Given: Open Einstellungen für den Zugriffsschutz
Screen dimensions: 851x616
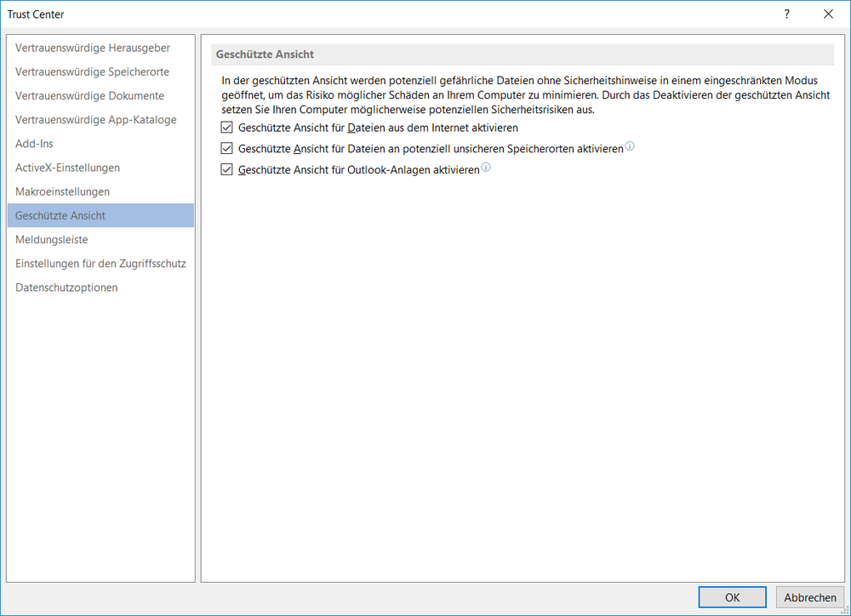Looking at the screenshot, I should (100, 264).
